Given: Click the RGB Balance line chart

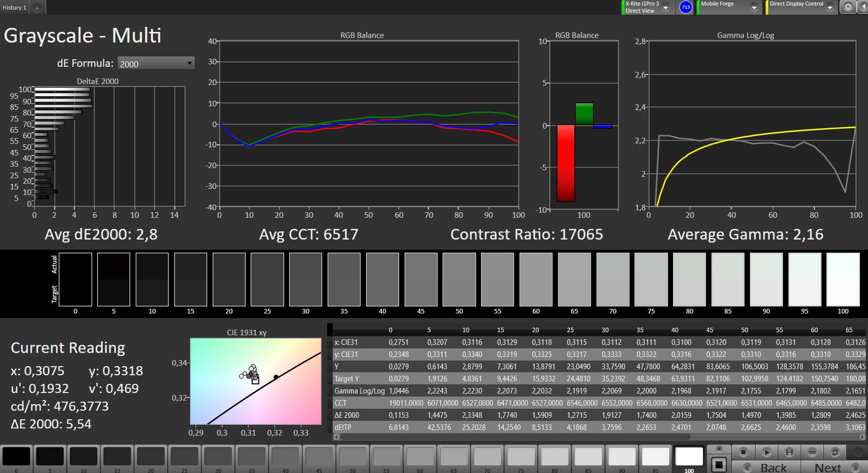Looking at the screenshot, I should 369,124.
